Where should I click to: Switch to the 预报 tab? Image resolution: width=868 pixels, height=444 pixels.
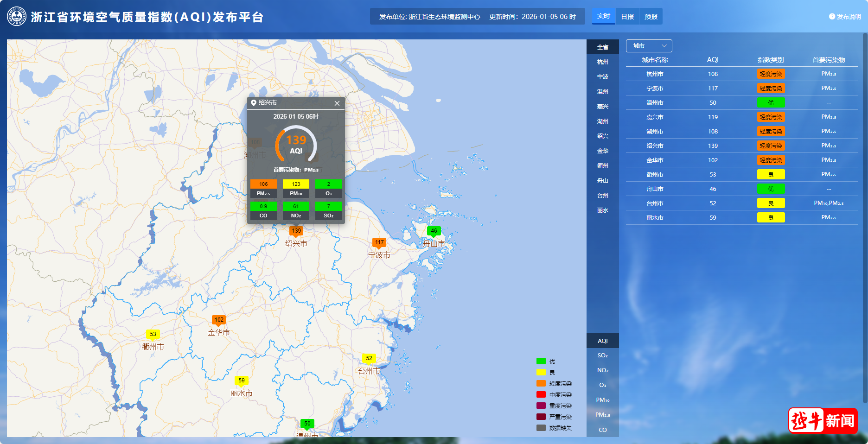coord(651,17)
